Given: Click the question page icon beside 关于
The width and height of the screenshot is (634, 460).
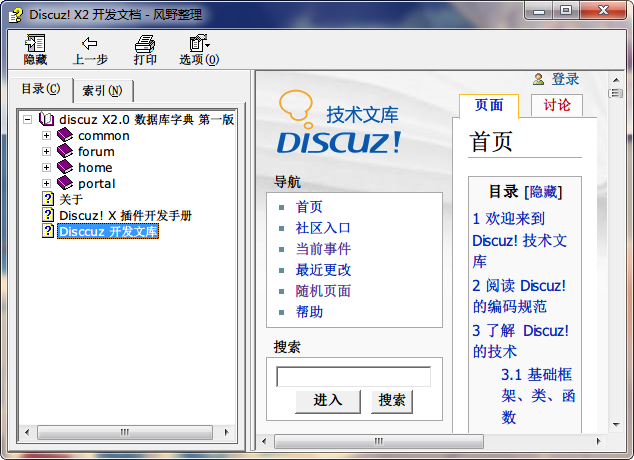Looking at the screenshot, I should tap(48, 199).
